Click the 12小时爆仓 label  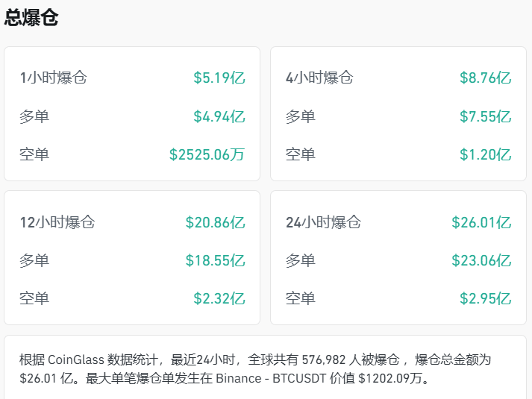pos(57,222)
